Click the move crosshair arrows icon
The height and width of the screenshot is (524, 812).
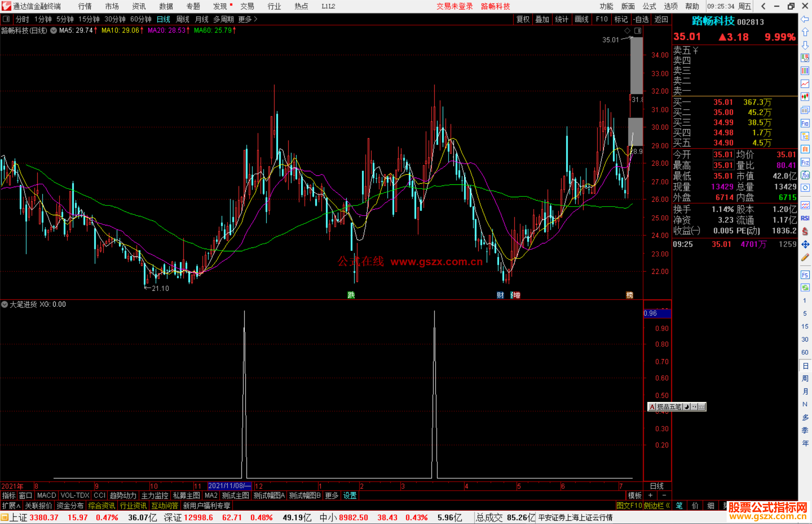coord(805,245)
